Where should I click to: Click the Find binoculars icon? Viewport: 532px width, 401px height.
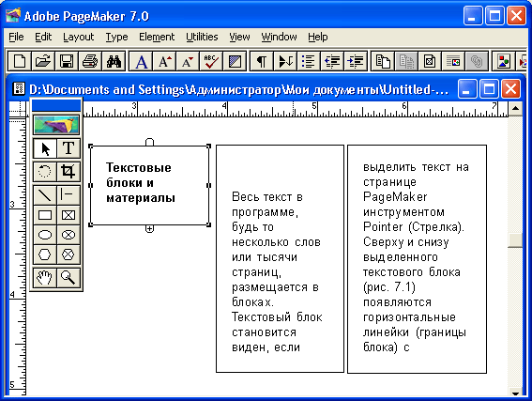(x=114, y=61)
